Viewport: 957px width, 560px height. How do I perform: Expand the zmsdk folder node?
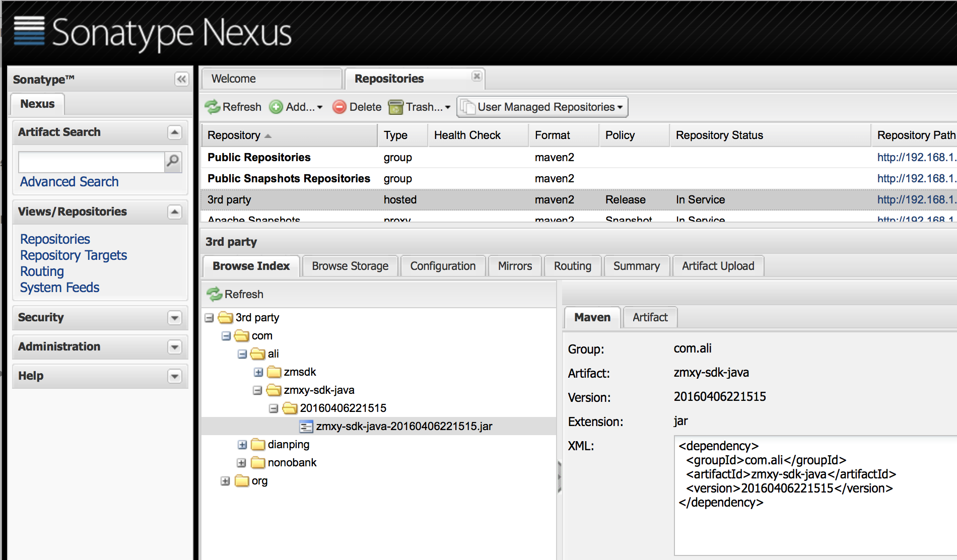pos(258,372)
